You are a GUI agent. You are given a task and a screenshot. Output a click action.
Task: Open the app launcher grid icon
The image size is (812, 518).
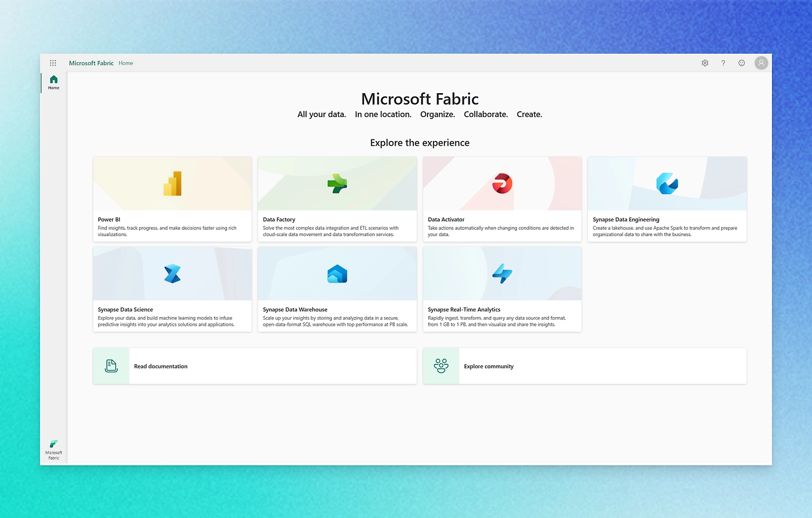(x=53, y=63)
